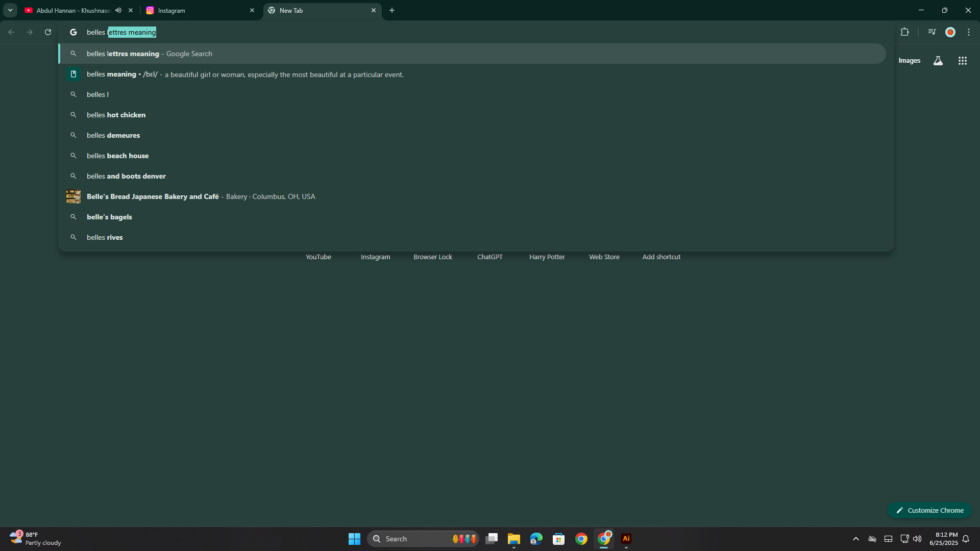This screenshot has height=551, width=980.
Task: Select suggestion belles beach house
Action: 472,156
